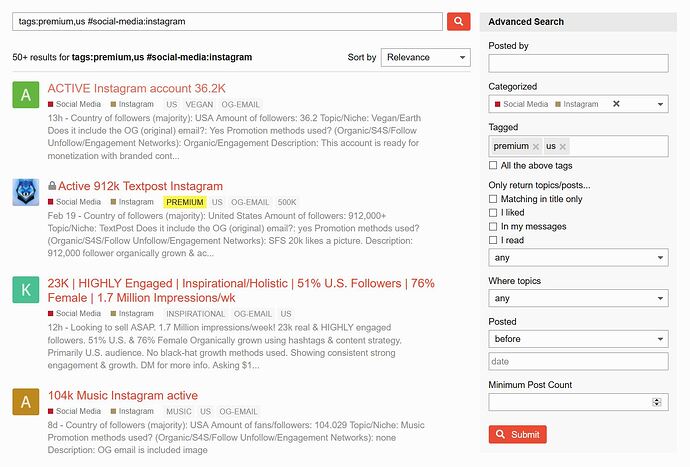Focus the Posted by input field

pos(578,63)
